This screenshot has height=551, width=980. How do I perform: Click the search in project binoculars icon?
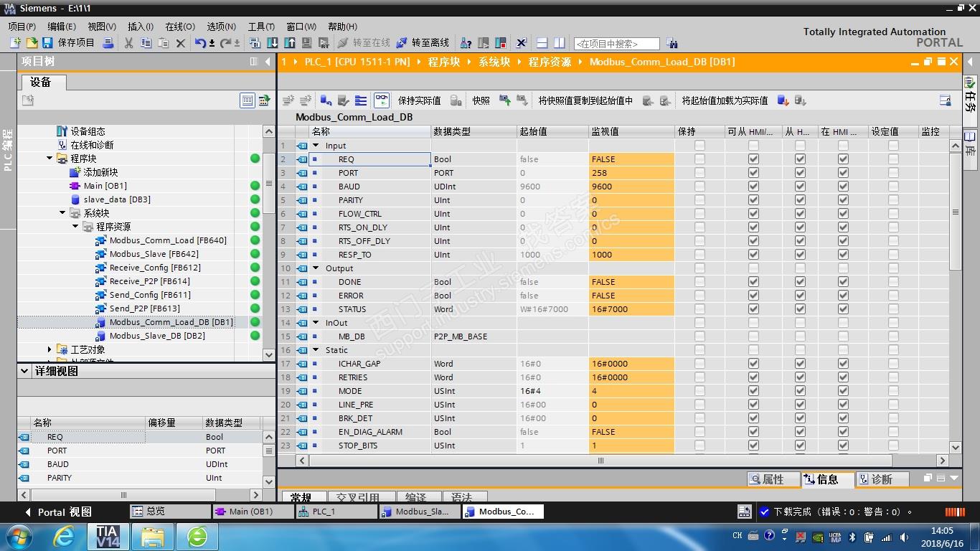point(672,43)
